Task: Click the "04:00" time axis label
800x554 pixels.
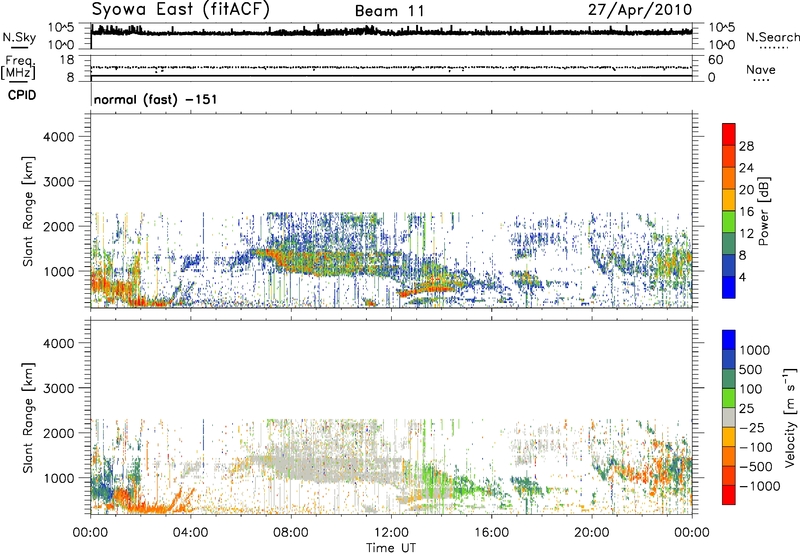Action: click(191, 533)
